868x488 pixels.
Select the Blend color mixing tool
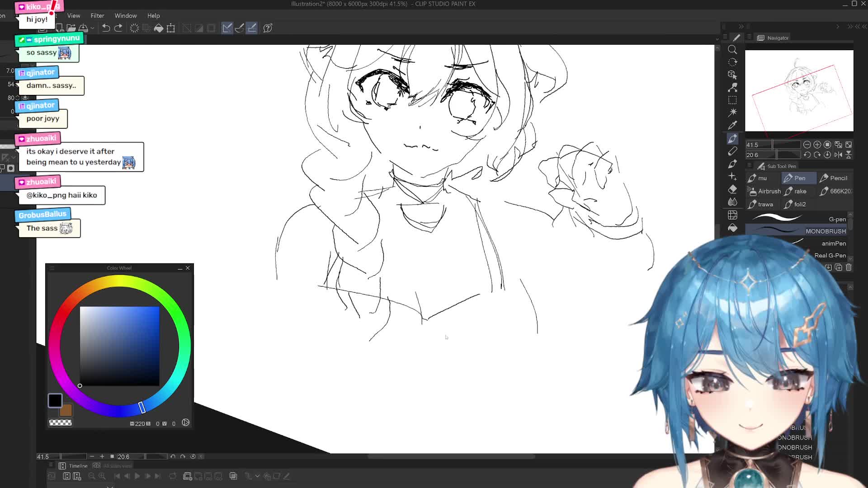point(732,202)
